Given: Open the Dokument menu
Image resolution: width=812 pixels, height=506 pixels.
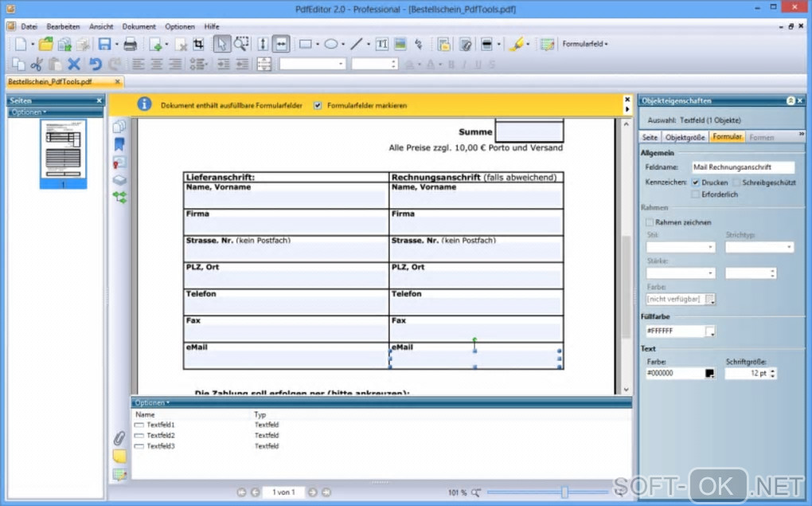Looking at the screenshot, I should tap(139, 26).
